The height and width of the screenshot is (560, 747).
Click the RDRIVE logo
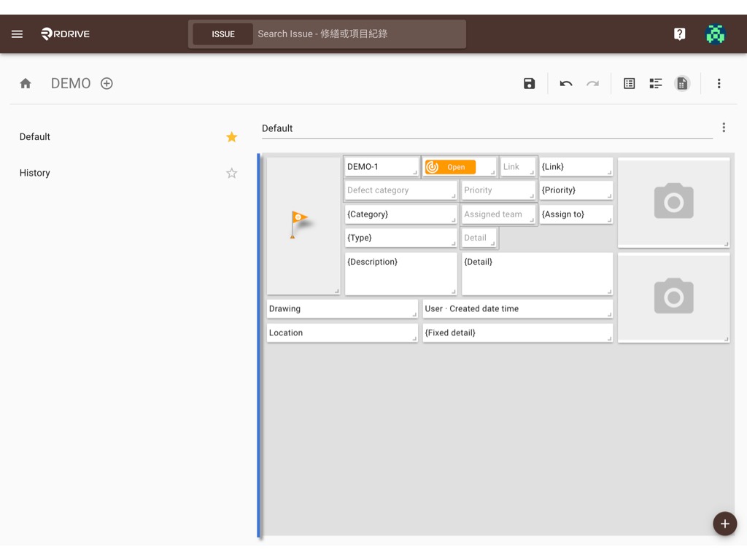(65, 34)
